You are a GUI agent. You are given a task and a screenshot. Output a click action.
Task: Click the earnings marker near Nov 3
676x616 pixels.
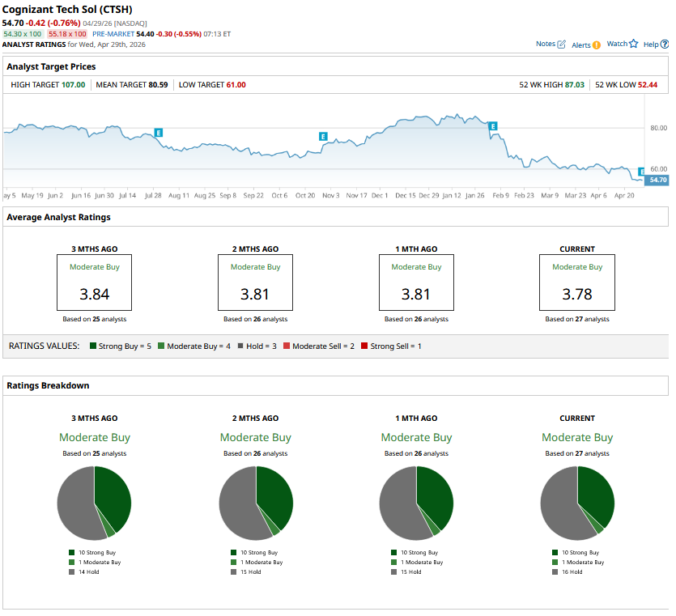[323, 137]
